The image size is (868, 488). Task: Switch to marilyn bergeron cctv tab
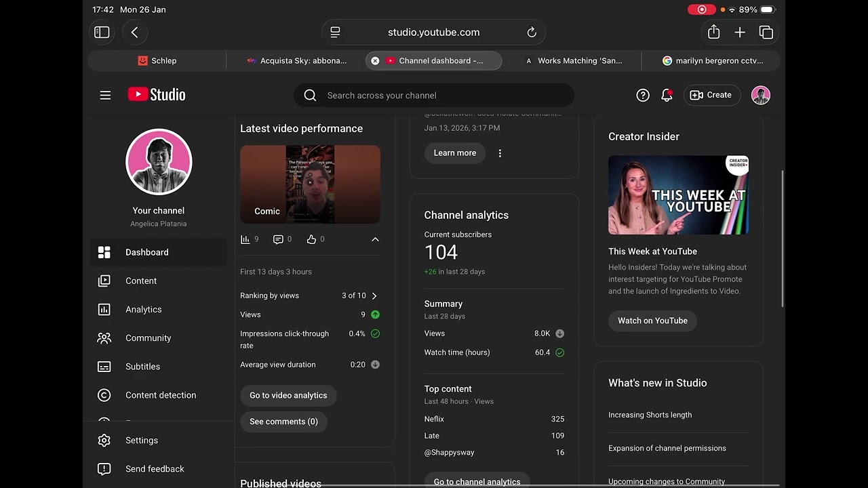coord(712,61)
